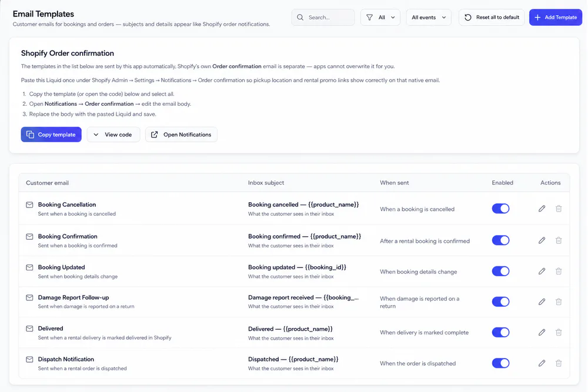Image resolution: width=588 pixels, height=392 pixels.
Task: Click the Inbox subject column header
Action: click(266, 183)
